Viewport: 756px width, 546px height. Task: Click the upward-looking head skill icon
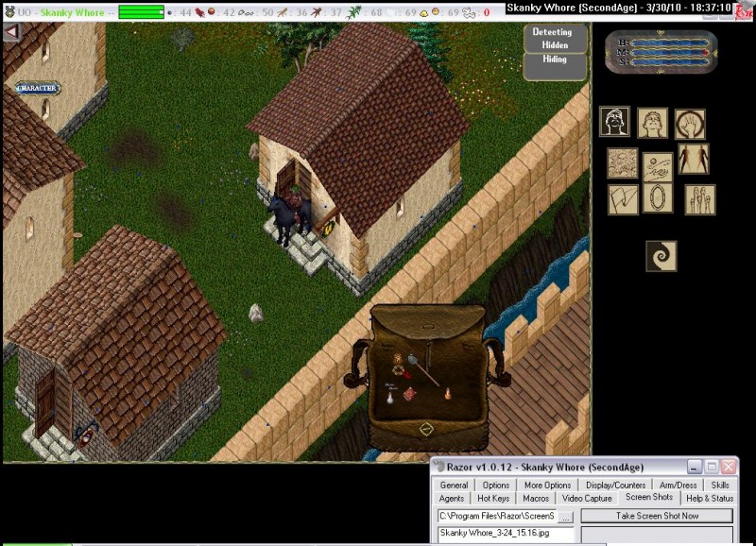coord(652,123)
